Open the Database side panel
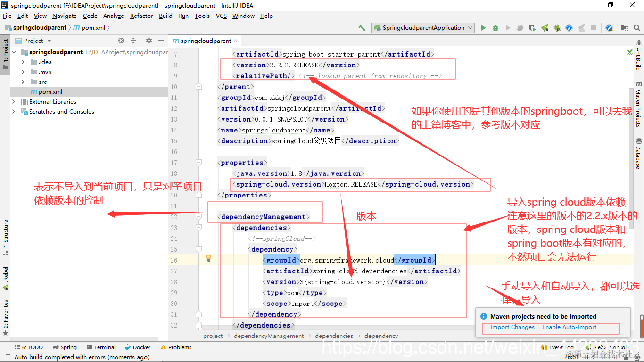The width and height of the screenshot is (644, 362). click(638, 154)
